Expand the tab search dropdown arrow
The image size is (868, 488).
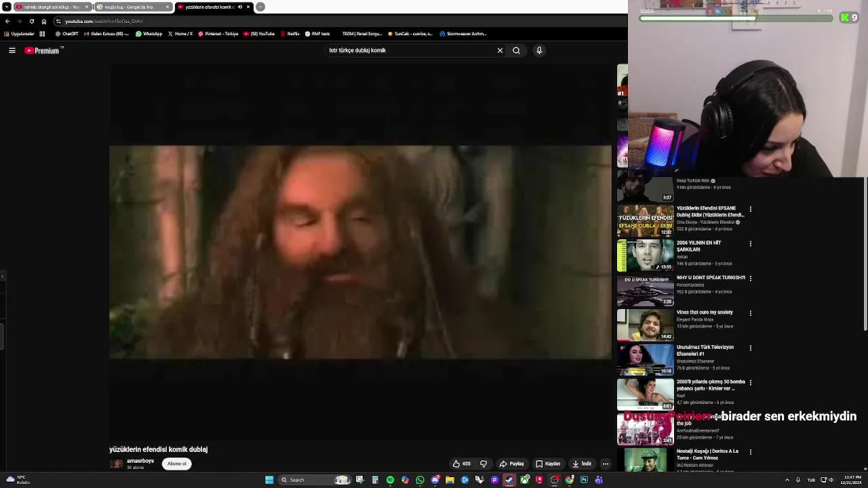click(x=6, y=7)
